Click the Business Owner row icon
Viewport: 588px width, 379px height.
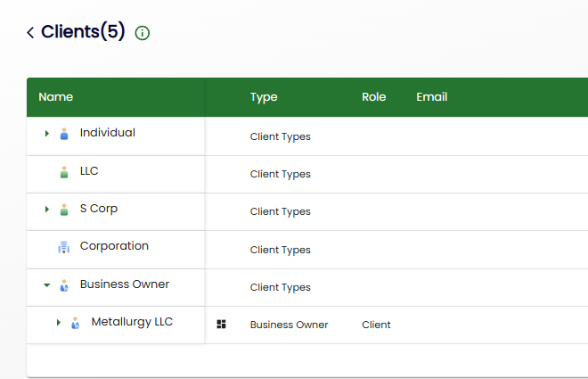tap(63, 285)
